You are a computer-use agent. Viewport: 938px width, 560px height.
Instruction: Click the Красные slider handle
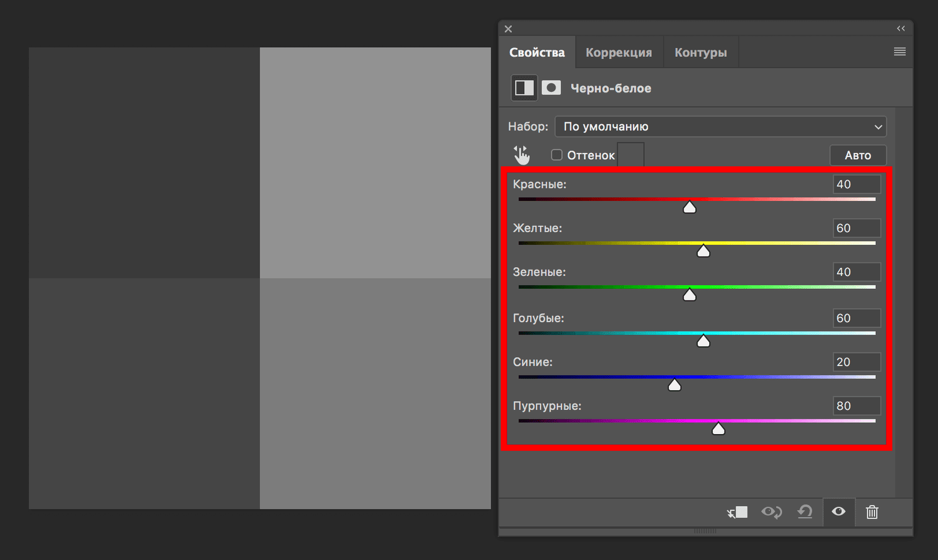tap(689, 207)
